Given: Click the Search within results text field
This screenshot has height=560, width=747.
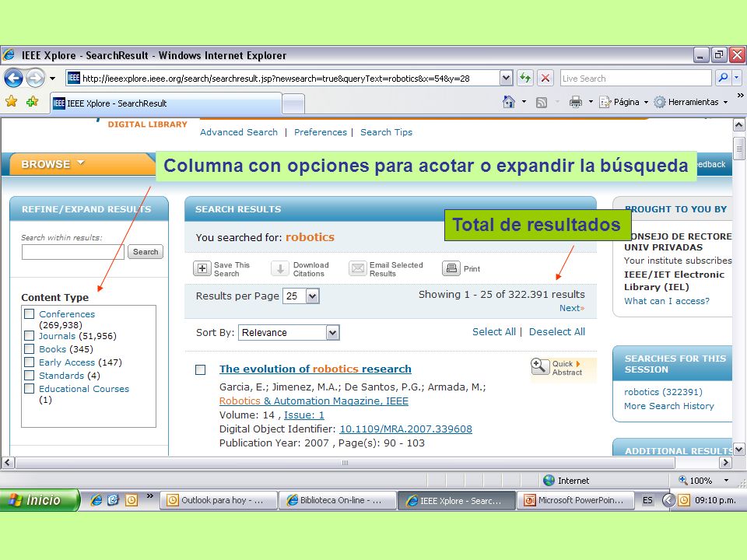Looking at the screenshot, I should click(x=73, y=252).
